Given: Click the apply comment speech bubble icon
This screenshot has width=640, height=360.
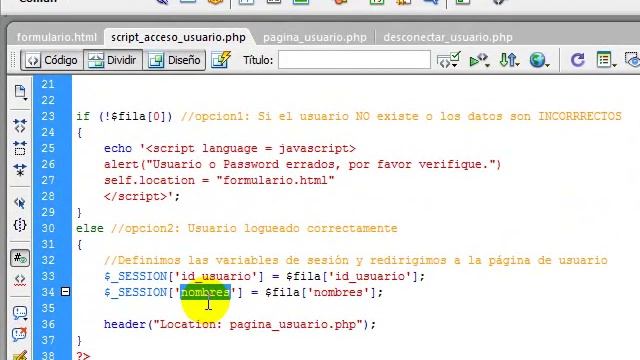Looking at the screenshot, I should tap(20, 313).
